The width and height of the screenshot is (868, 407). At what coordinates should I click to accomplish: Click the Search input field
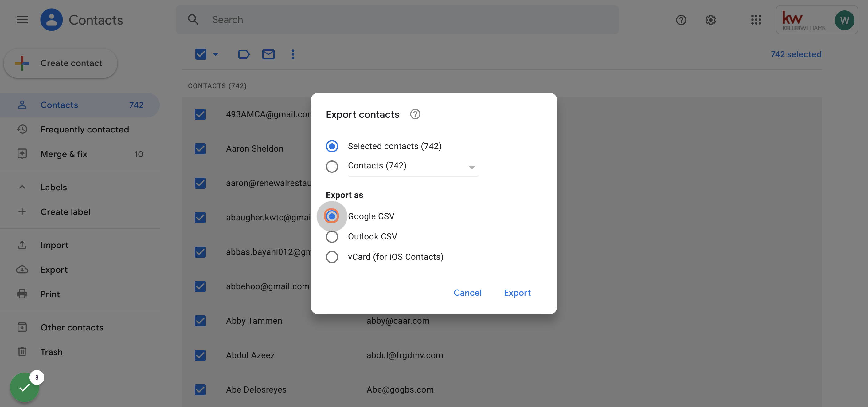397,20
